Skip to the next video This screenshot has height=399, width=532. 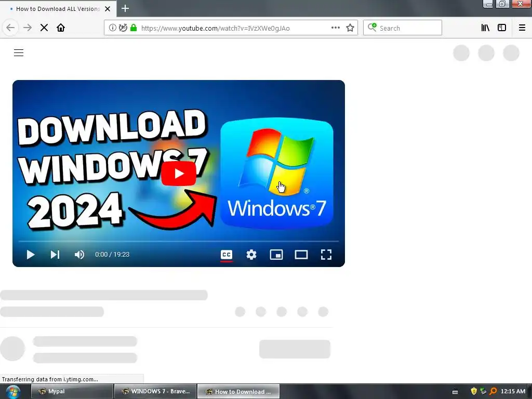[x=55, y=255]
